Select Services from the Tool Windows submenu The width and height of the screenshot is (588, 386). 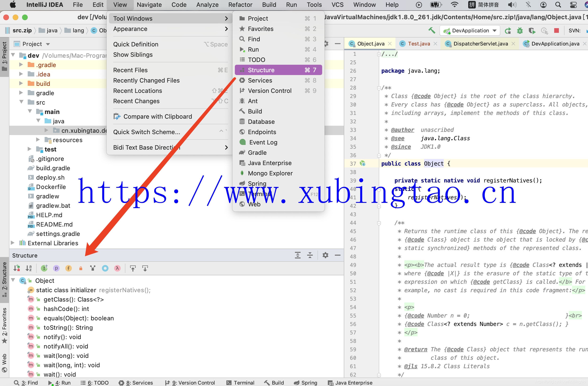click(260, 80)
